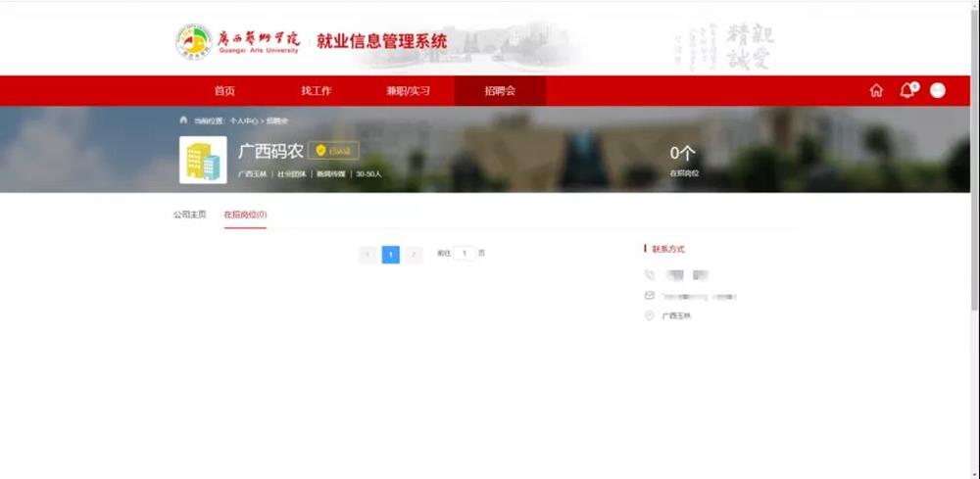980x479 pixels.
Task: Go to next page arrow in pagination
Action: pyautogui.click(x=415, y=255)
